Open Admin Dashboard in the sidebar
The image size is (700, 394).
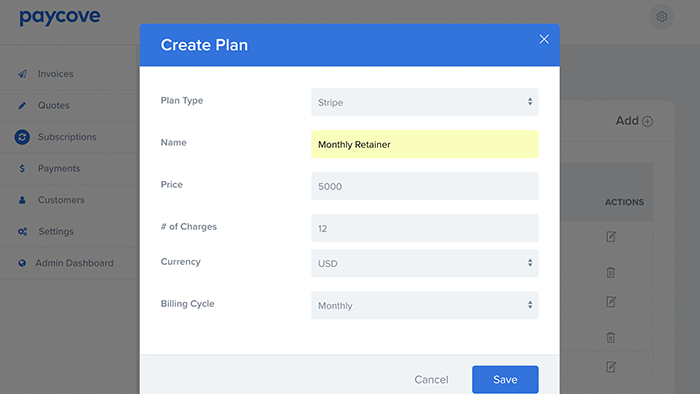[x=75, y=263]
